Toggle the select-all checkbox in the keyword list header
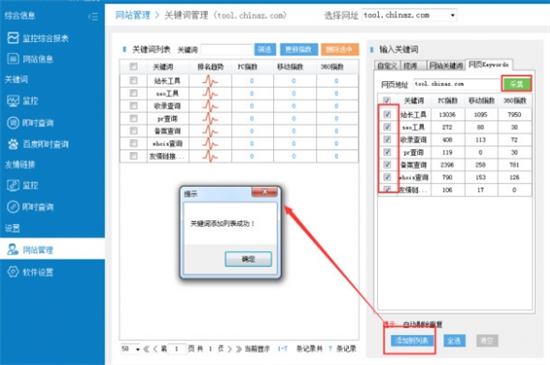This screenshot has width=550, height=365. [133, 66]
